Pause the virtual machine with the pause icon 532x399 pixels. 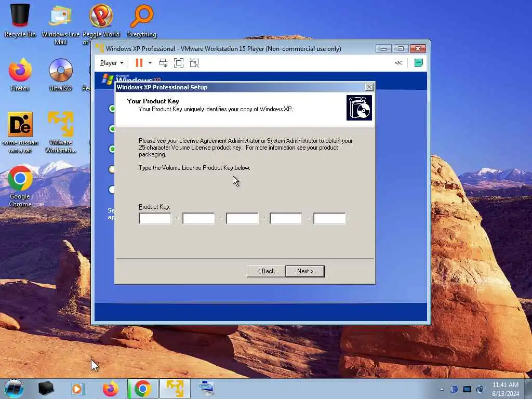139,63
